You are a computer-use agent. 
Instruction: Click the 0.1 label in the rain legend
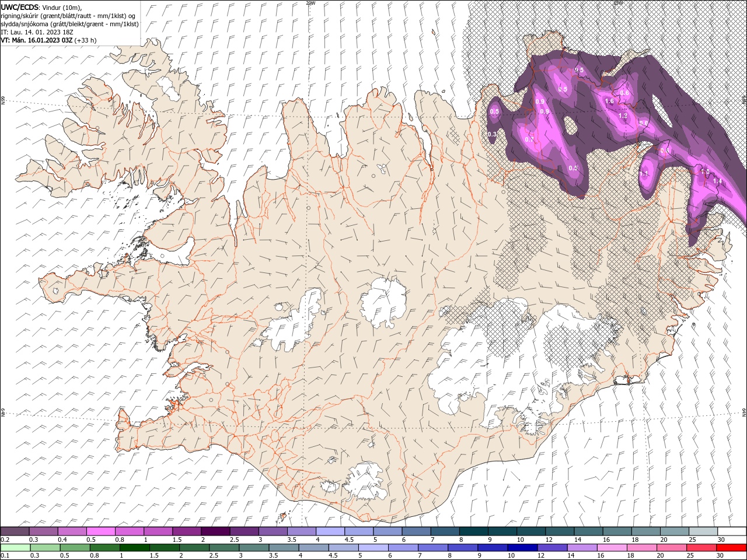point(5,555)
